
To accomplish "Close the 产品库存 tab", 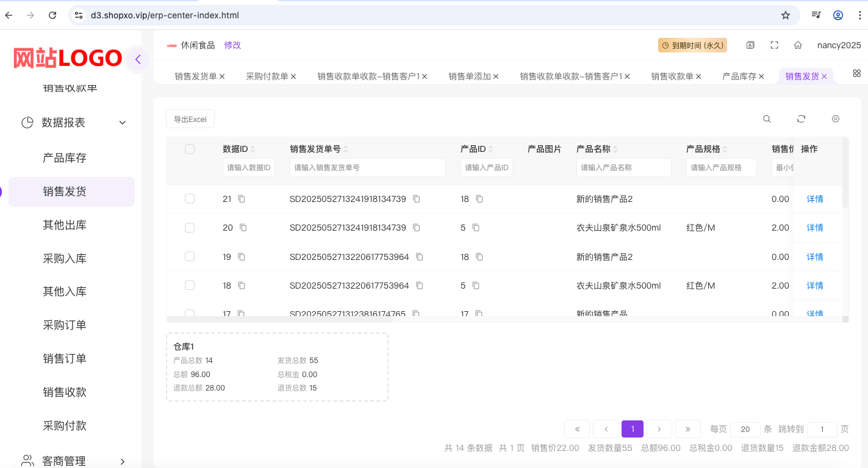I will [761, 76].
